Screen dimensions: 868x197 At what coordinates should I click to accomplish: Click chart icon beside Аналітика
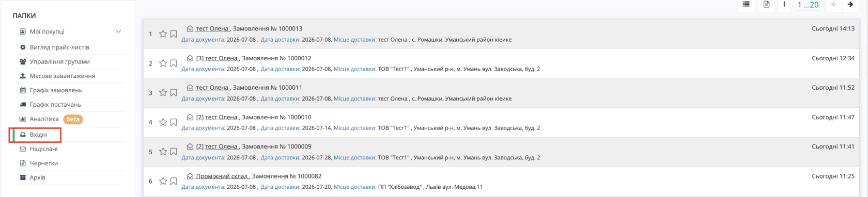pyautogui.click(x=23, y=119)
